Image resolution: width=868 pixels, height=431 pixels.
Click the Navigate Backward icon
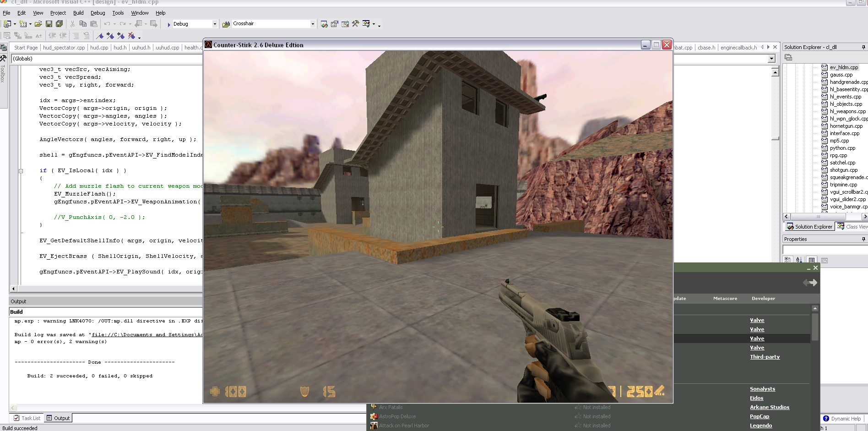(x=138, y=24)
